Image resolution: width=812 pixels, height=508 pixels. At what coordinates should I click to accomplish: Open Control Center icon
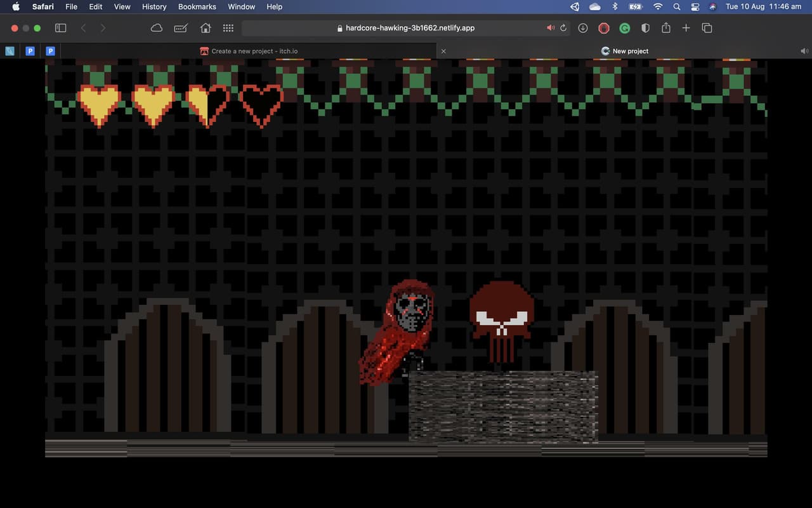(695, 6)
